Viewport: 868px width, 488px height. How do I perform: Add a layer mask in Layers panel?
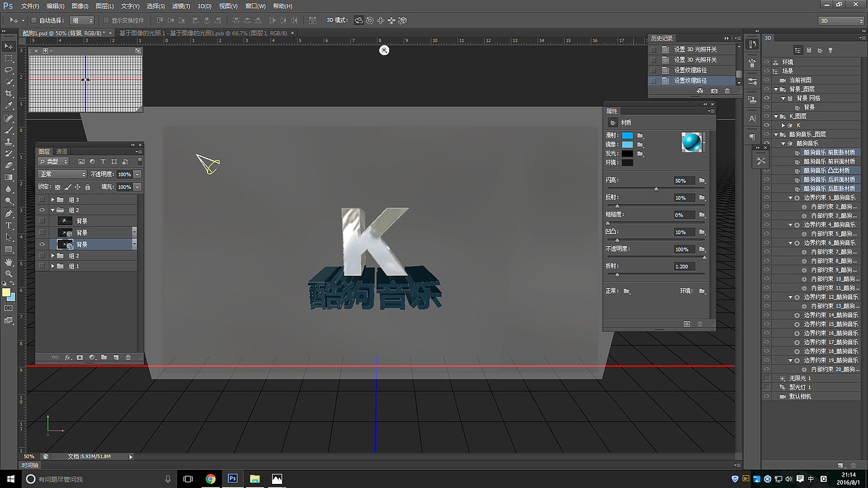[79, 357]
